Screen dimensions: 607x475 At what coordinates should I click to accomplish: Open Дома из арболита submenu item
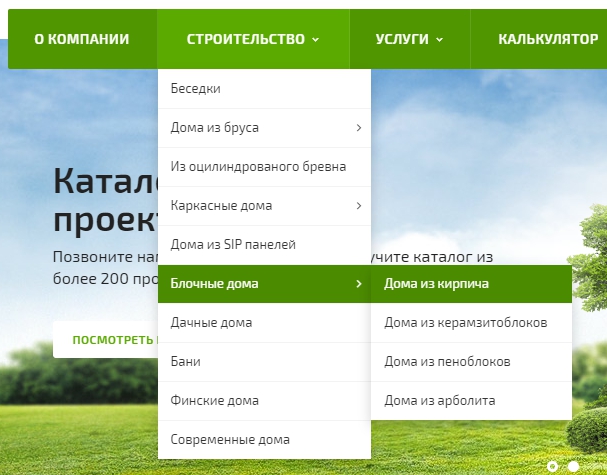tap(472, 401)
